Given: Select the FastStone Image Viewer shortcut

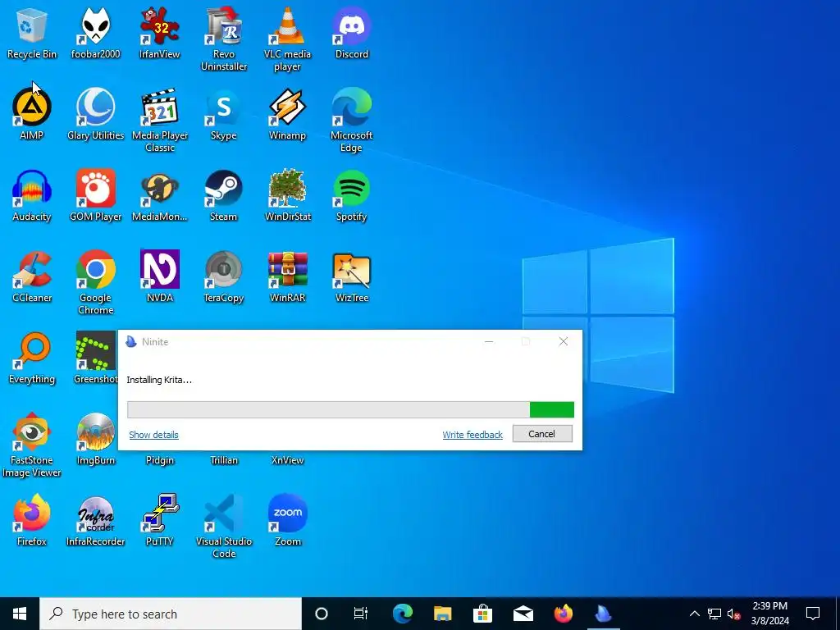Looking at the screenshot, I should [x=32, y=445].
